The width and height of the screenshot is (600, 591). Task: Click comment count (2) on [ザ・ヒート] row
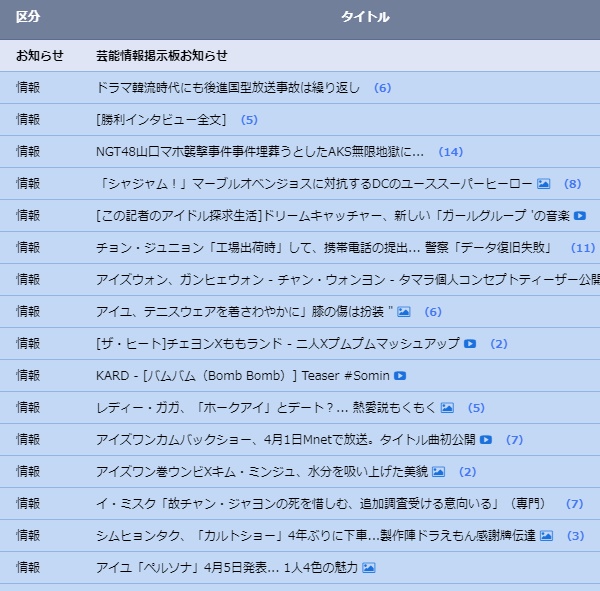pyautogui.click(x=499, y=344)
